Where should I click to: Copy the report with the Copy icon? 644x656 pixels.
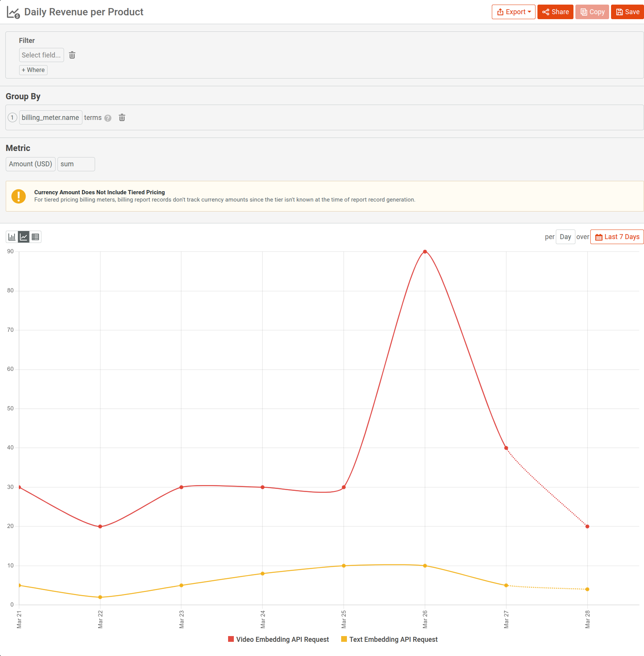(x=584, y=11)
